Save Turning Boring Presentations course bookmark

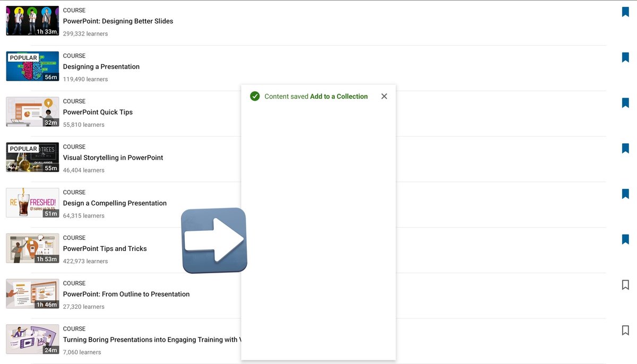coord(625,330)
